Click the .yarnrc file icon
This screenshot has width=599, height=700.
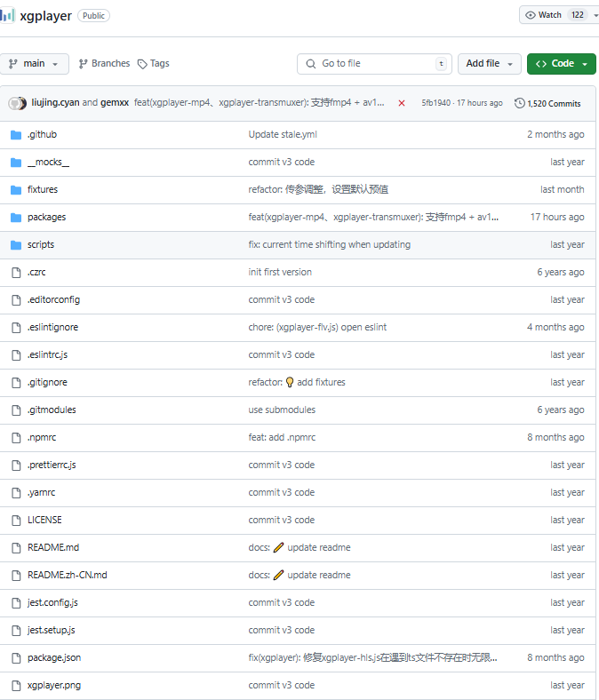tap(16, 493)
